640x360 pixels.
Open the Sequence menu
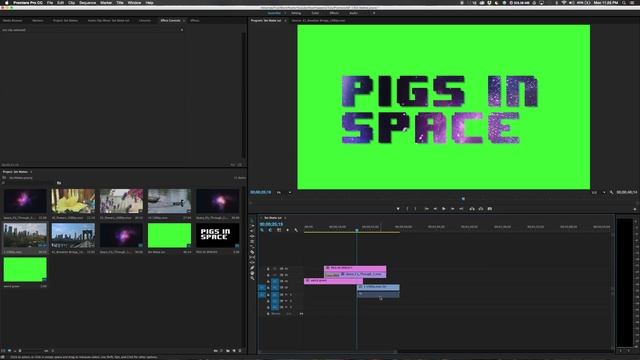[x=87, y=2]
